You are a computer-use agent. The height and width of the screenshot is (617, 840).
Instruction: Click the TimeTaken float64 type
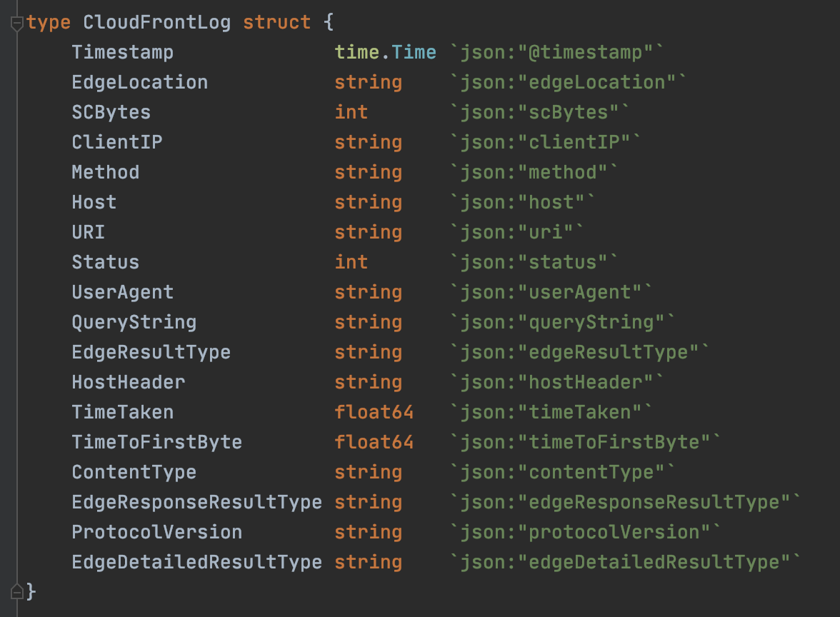374,413
